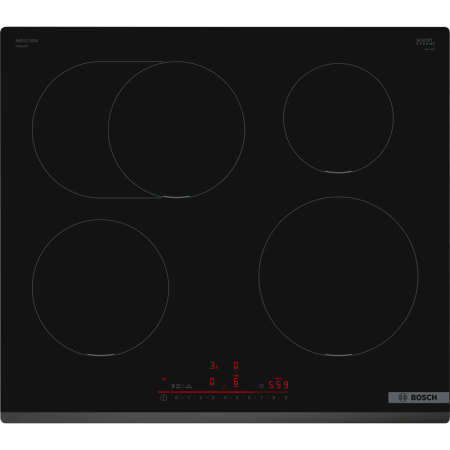Viewport: 450px width, 450px height.
Task: Tap the 5:59 timer display
Action: coord(278,385)
